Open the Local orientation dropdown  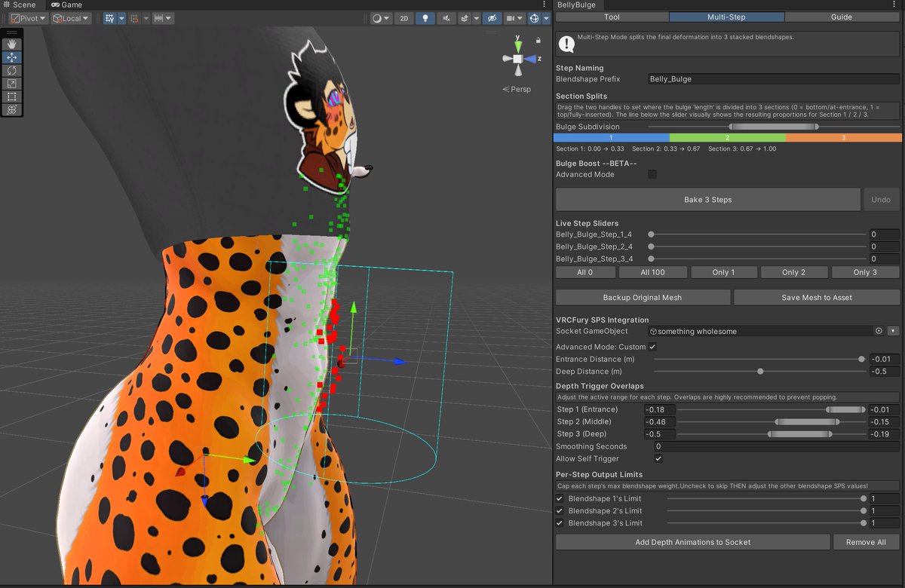71,18
